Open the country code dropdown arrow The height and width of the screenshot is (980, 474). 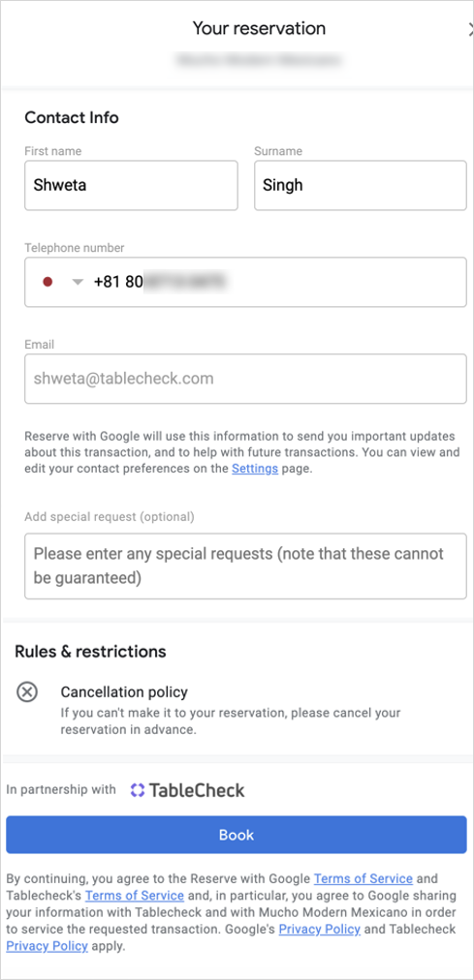78,282
